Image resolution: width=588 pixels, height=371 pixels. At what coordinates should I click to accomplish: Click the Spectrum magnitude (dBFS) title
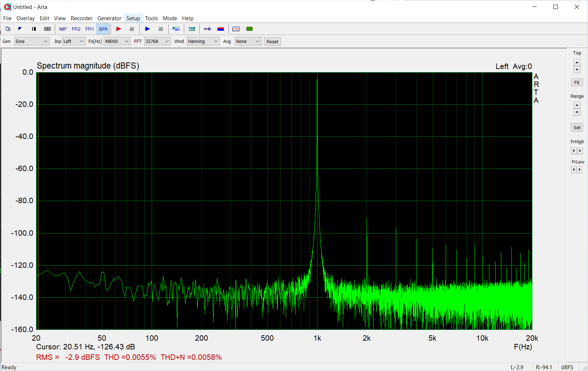pyautogui.click(x=88, y=66)
